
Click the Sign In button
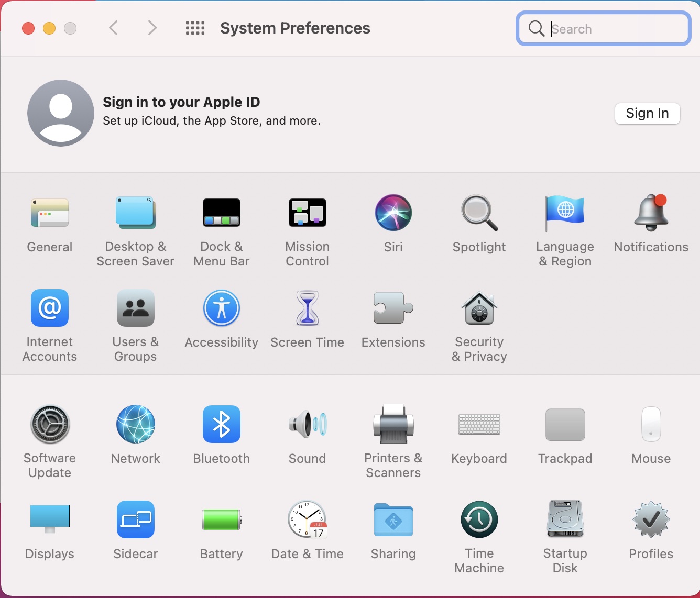pos(647,113)
